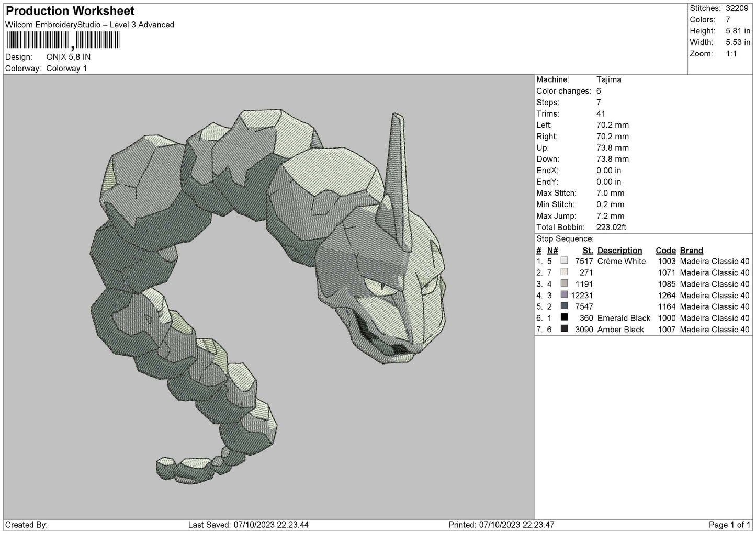Click the 'Colorway 1' value
Viewport: 756px width, 534px height.
[x=66, y=69]
